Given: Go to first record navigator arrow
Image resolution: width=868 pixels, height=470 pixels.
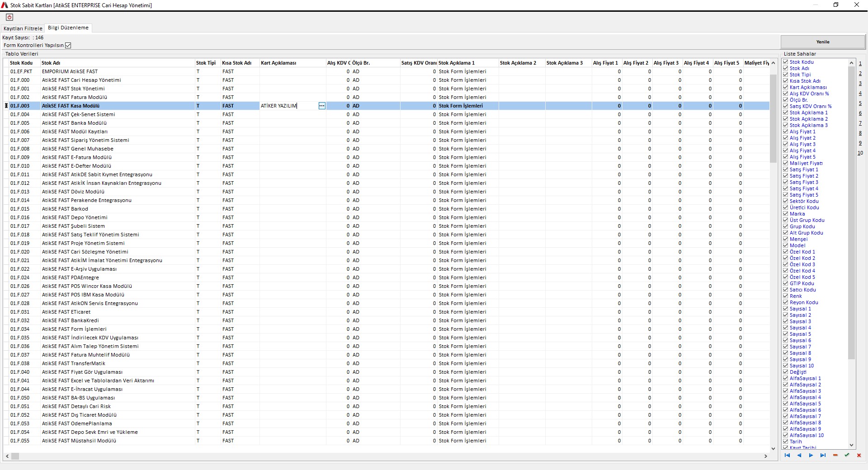Looking at the screenshot, I should [x=787, y=455].
